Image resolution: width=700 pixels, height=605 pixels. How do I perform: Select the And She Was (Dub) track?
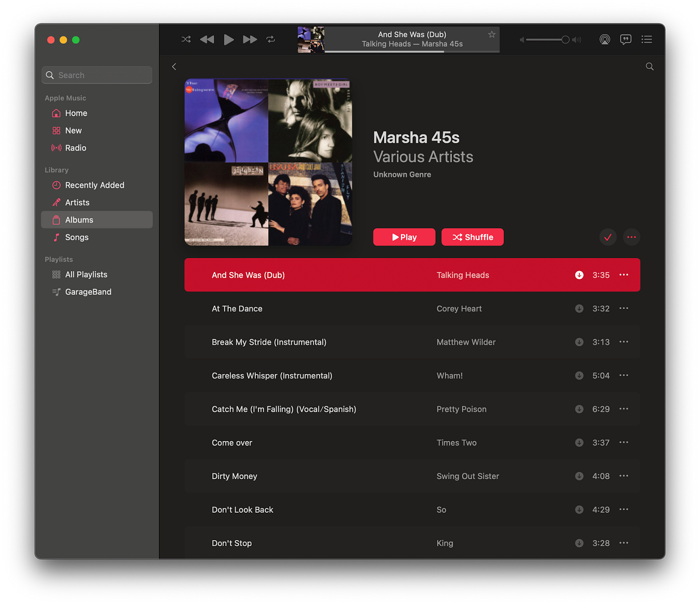click(x=412, y=275)
